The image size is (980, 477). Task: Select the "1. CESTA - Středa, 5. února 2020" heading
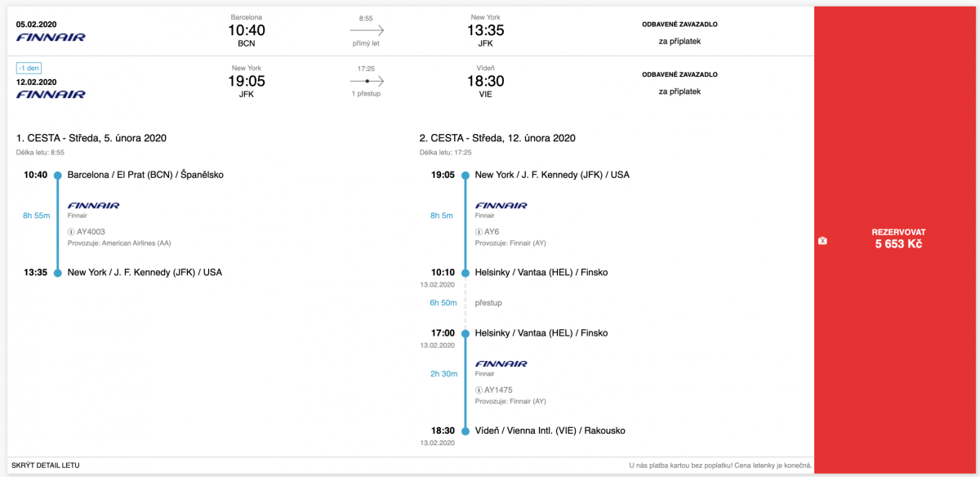coord(91,138)
